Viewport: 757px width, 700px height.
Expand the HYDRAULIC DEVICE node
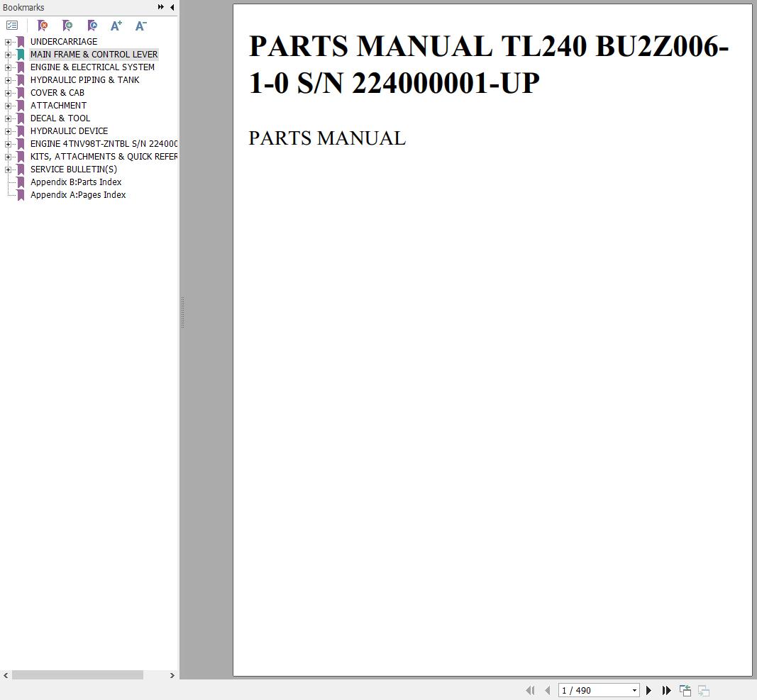coord(8,131)
